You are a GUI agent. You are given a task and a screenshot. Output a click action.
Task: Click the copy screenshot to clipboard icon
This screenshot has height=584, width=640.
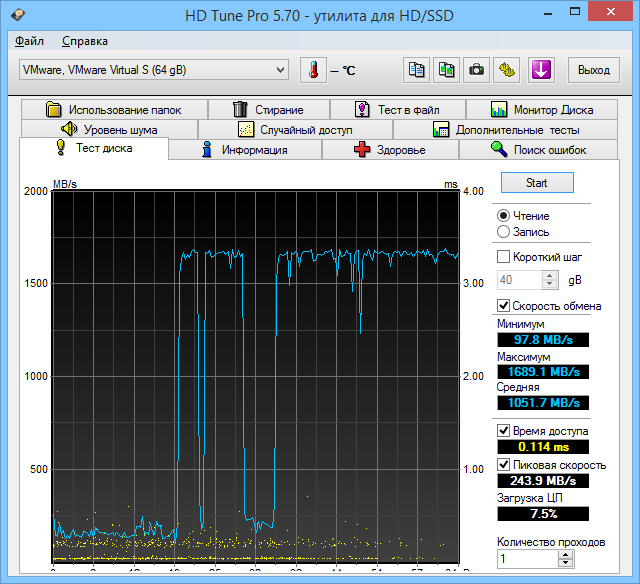tap(447, 70)
